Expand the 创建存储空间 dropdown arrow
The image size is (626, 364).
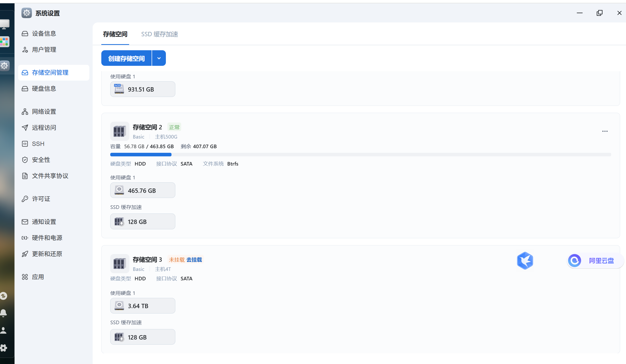[159, 58]
